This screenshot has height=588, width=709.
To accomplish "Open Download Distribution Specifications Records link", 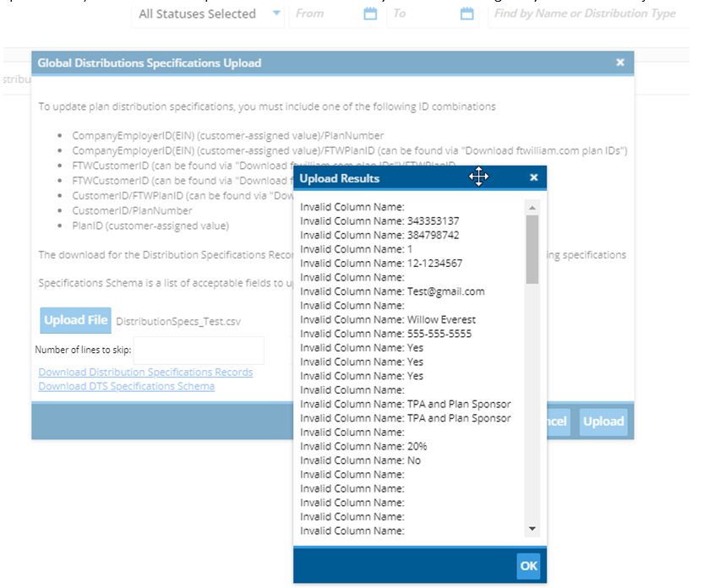I will (145, 373).
